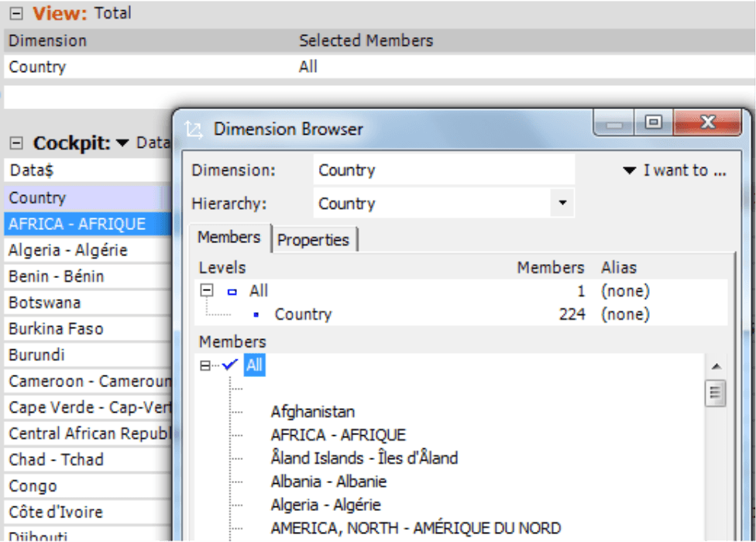Select the Country level row with 224 members
Image resolution: width=756 pixels, height=542 pixels.
pos(462,314)
